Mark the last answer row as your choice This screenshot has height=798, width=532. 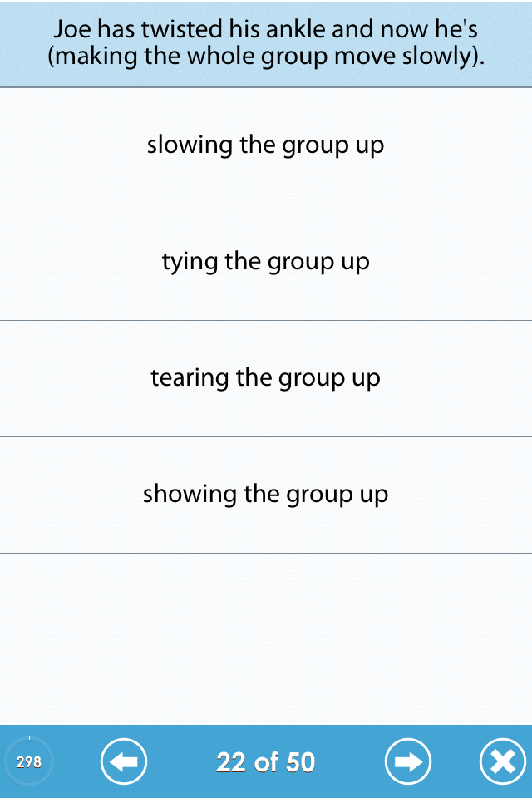(266, 495)
